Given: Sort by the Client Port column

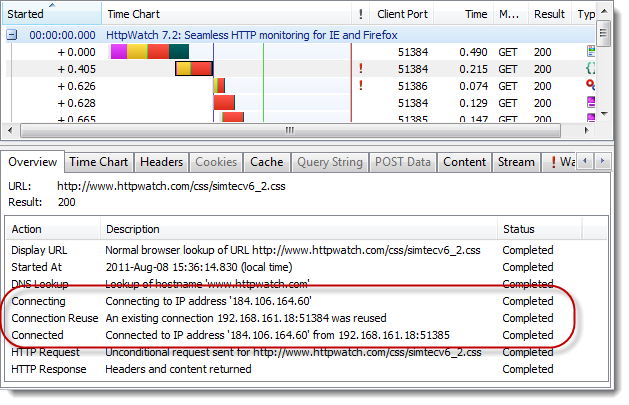Looking at the screenshot, I should (402, 14).
